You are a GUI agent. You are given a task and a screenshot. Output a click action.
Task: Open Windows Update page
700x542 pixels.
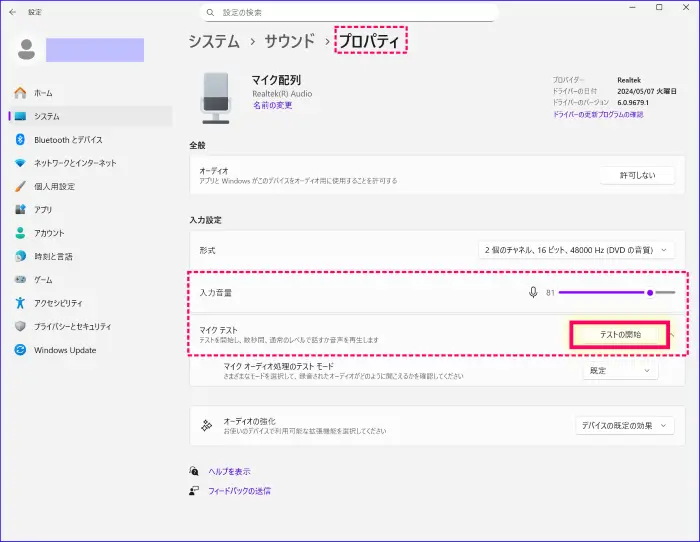pyautogui.click(x=65, y=350)
